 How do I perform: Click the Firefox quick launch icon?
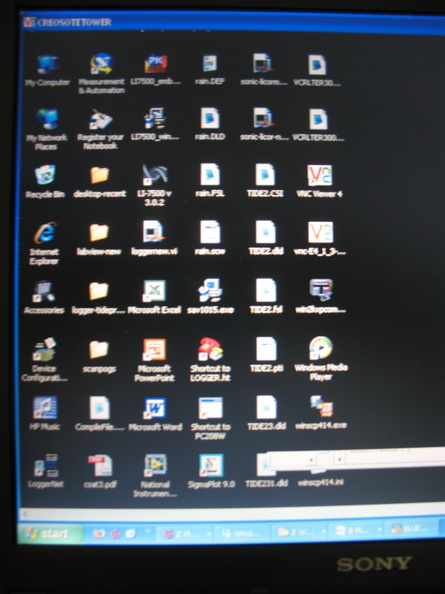coord(99,533)
